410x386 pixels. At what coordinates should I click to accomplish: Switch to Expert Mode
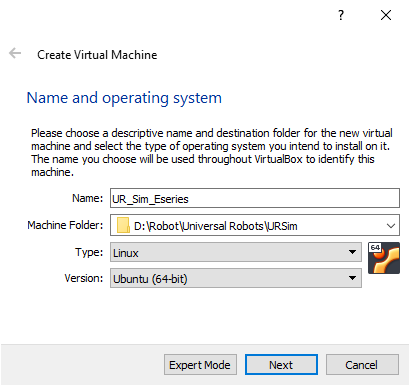(200, 365)
